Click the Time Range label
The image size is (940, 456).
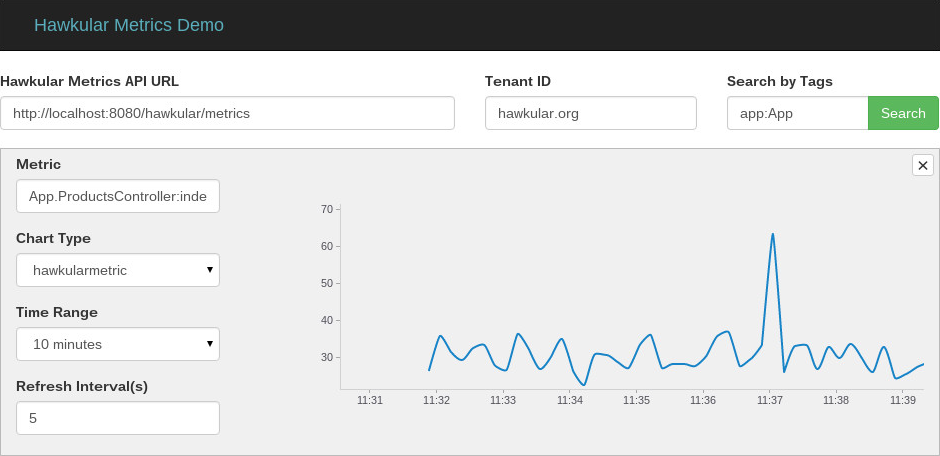[57, 312]
